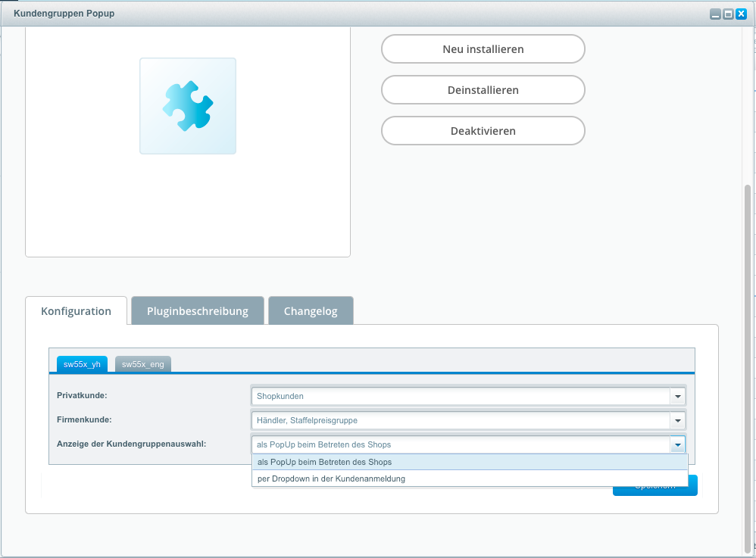This screenshot has height=558, width=756.
Task: Click the Neu installieren button
Action: coord(483,49)
